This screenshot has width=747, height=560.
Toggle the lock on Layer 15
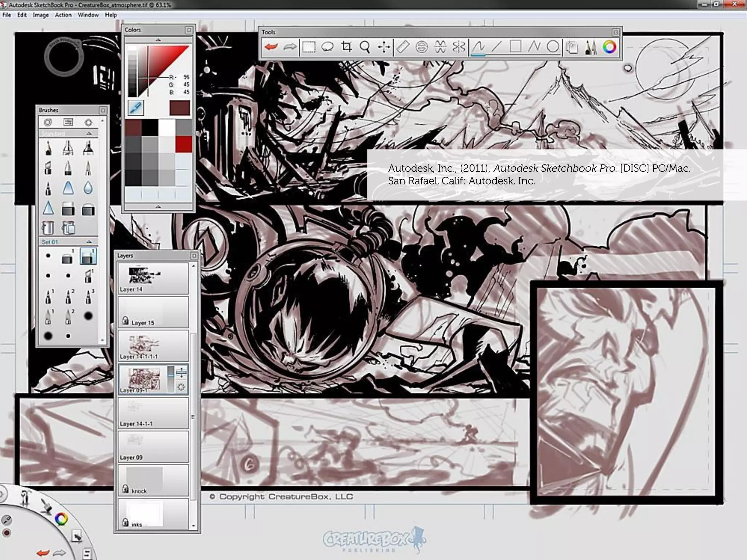125,321
